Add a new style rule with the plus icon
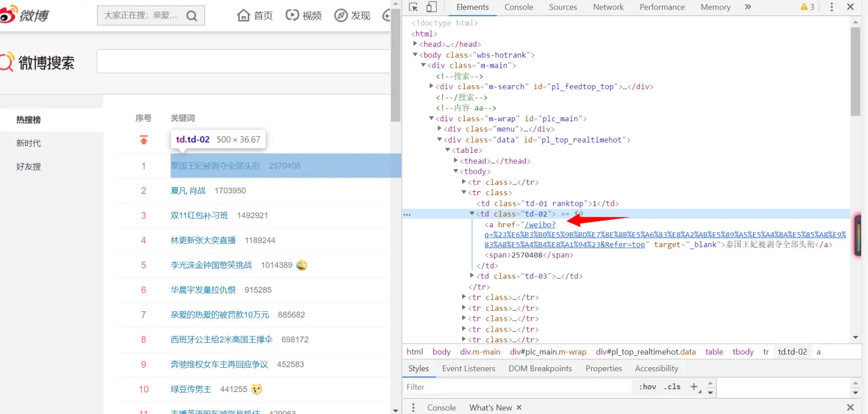868x414 pixels. [694, 387]
